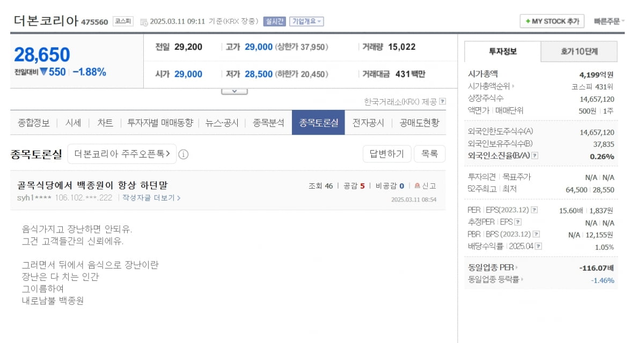Click the 저가 28,500 value

(x=259, y=74)
